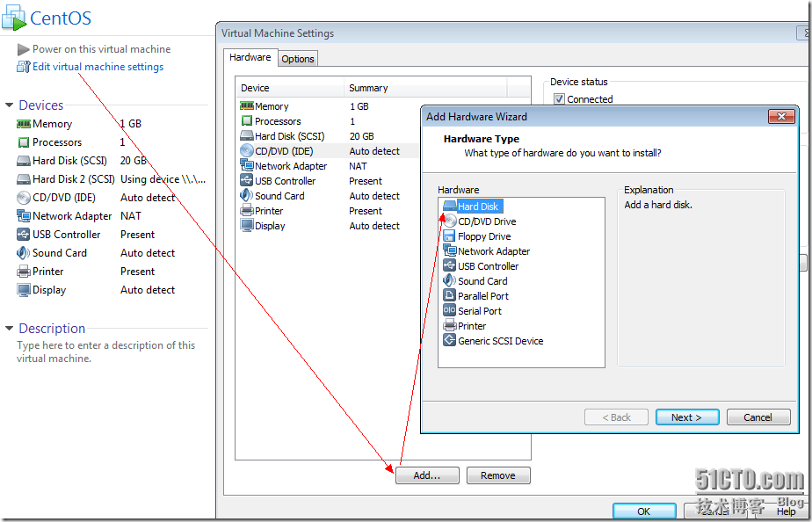Viewport: 812px width, 522px height.
Task: Click the Device column header
Action: (x=290, y=88)
